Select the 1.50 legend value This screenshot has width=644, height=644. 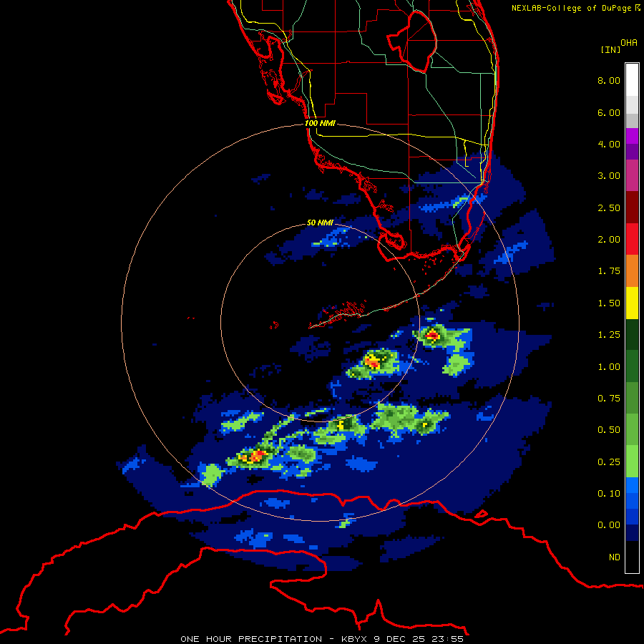(x=609, y=303)
